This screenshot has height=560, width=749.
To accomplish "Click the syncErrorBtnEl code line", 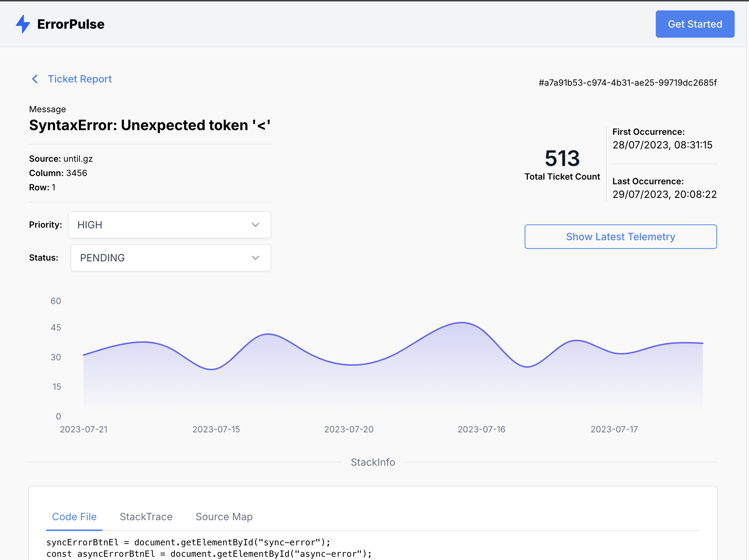I will pyautogui.click(x=188, y=542).
